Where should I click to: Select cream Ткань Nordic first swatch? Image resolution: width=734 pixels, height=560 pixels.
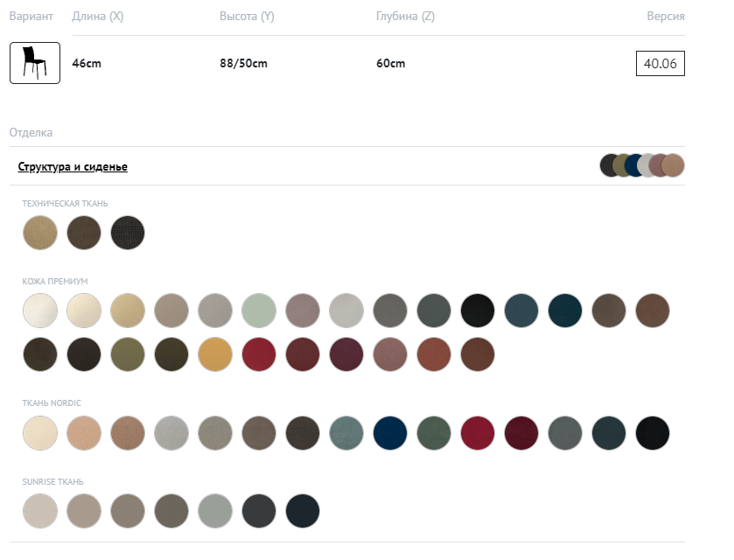(40, 433)
